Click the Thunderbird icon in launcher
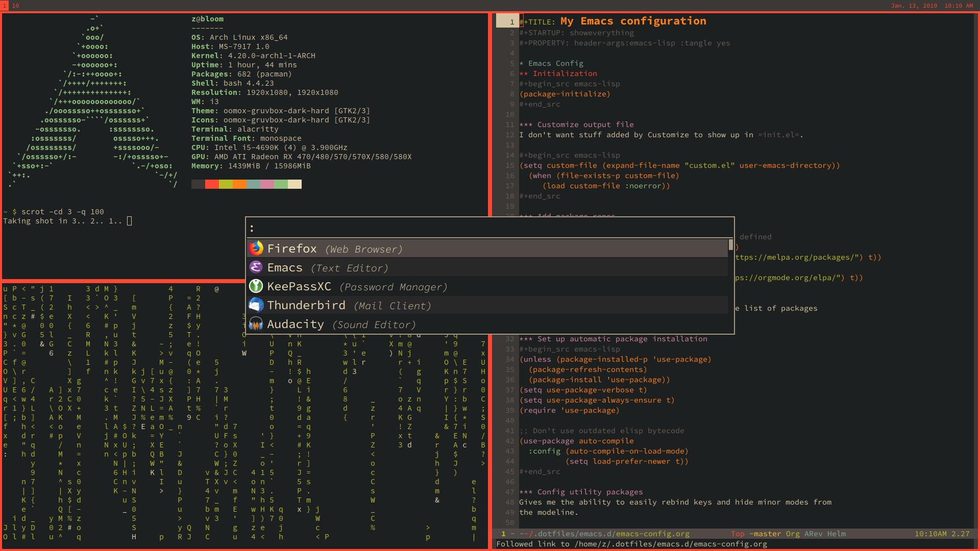This screenshot has height=551, width=980. coord(256,305)
